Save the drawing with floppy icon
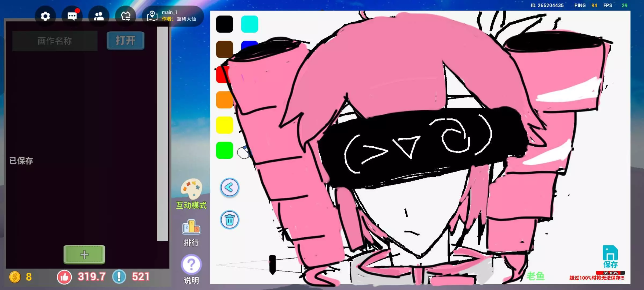This screenshot has width=644, height=290. click(610, 253)
